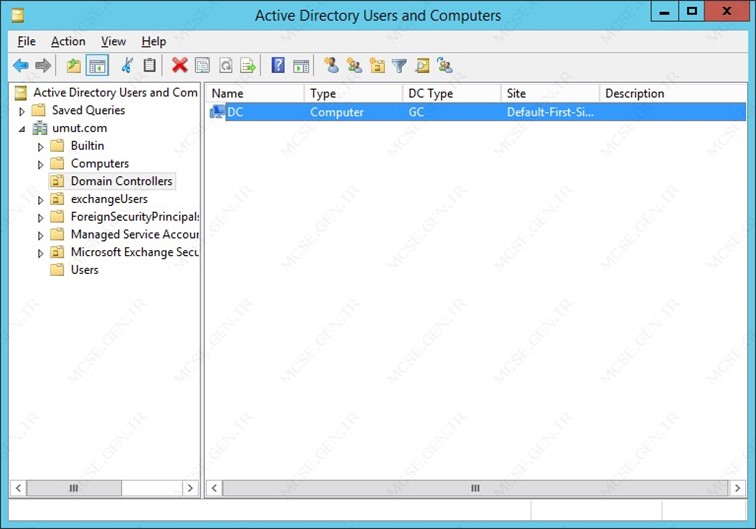The width and height of the screenshot is (756, 529).
Task: Click the Export List icon
Action: click(247, 65)
